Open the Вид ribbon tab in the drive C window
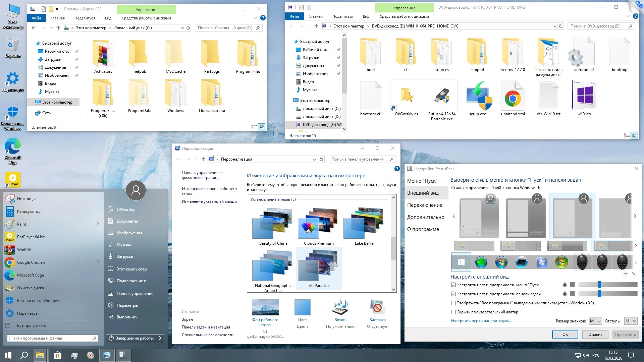This screenshot has width=644, height=362. (108, 18)
